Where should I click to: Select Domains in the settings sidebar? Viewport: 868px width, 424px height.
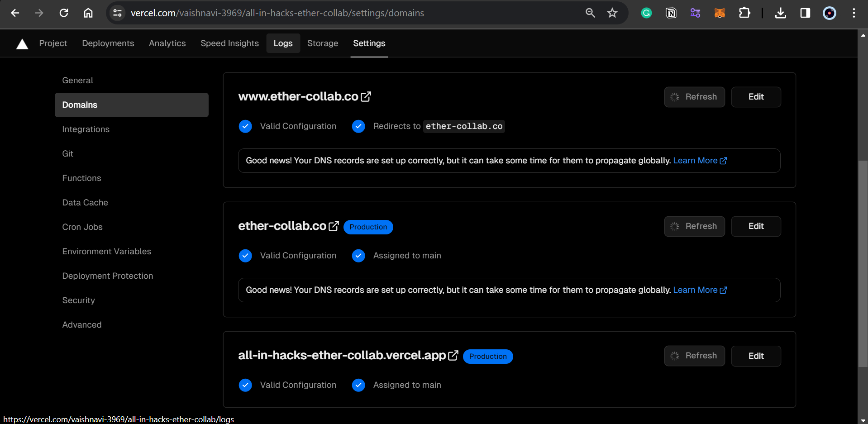pyautogui.click(x=132, y=105)
